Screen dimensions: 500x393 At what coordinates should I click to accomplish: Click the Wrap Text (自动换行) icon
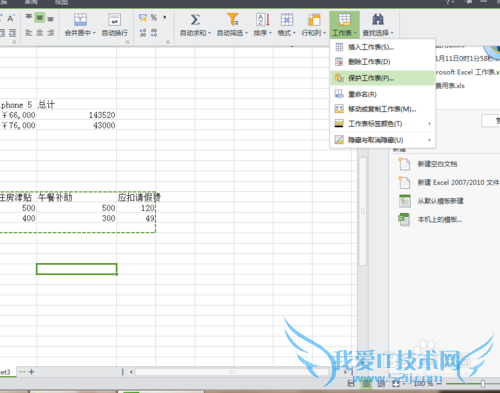(x=114, y=20)
